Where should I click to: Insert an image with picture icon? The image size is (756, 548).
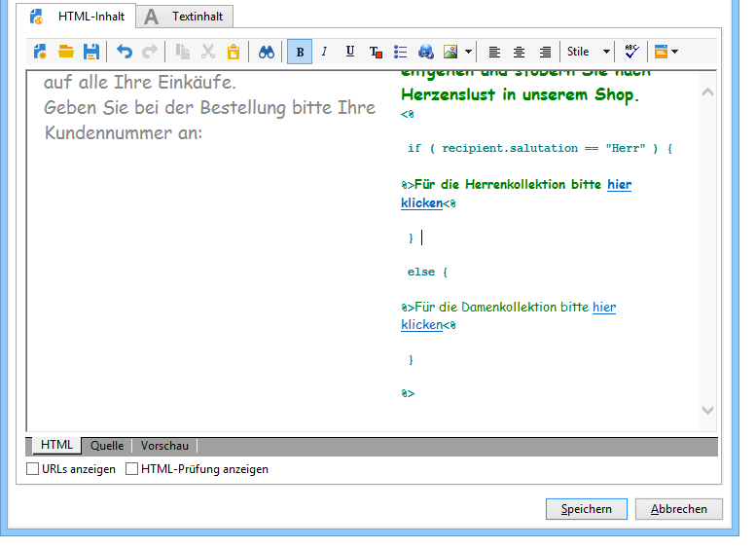click(x=450, y=52)
